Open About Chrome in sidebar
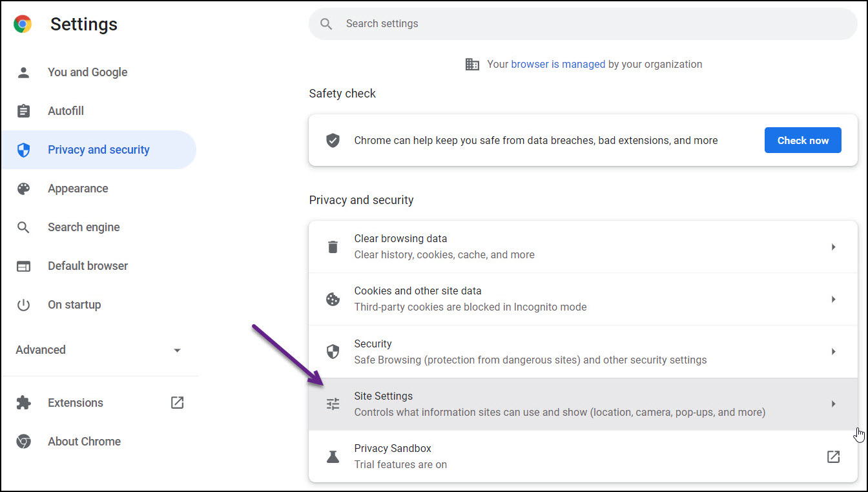Viewport: 868px width, 492px height. coord(84,442)
